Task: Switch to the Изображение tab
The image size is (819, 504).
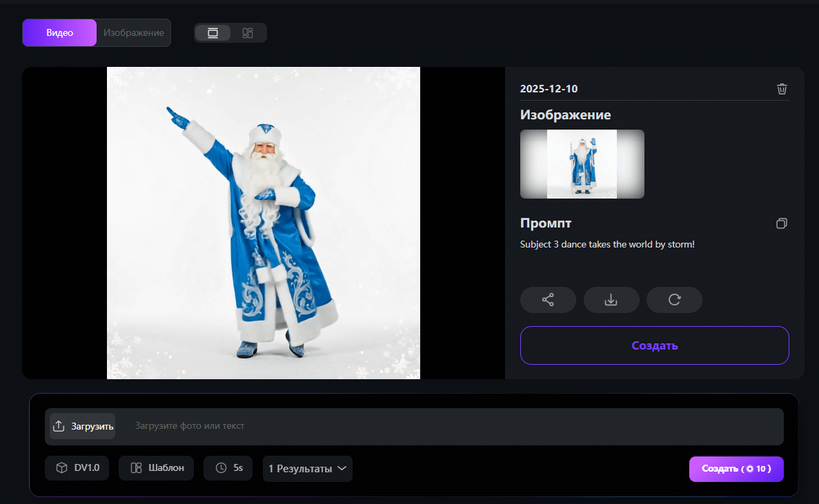Action: click(133, 32)
